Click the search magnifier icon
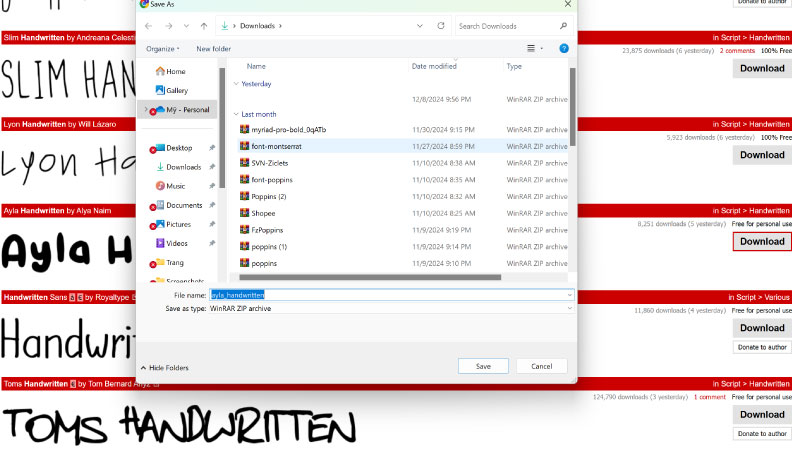This screenshot has height=450, width=800. tap(563, 26)
